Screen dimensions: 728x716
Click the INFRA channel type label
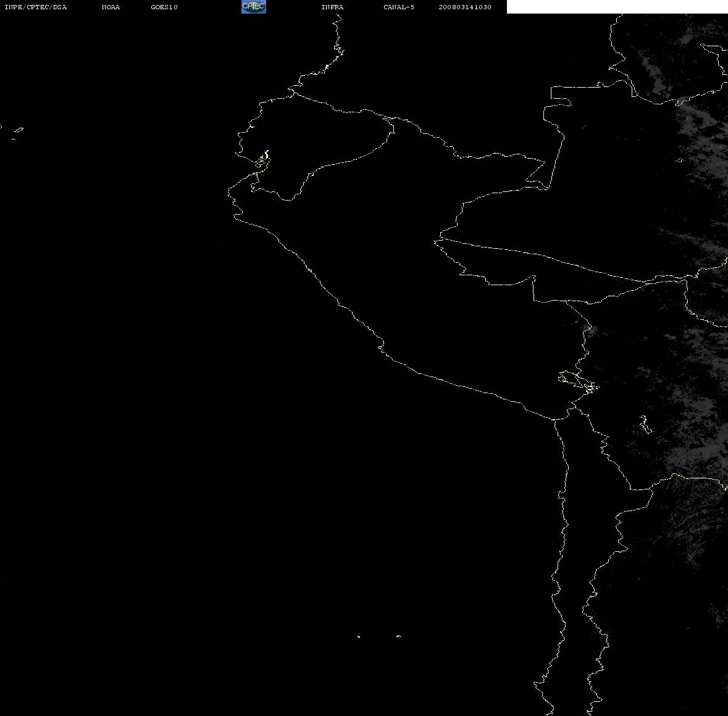pos(332,7)
